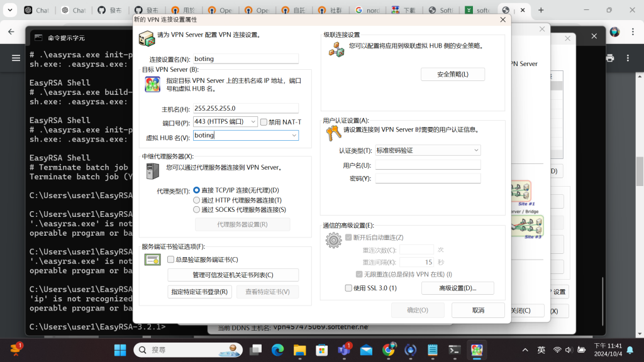The height and width of the screenshot is (362, 644).
Task: Click the taskbar search box
Action: 187,350
